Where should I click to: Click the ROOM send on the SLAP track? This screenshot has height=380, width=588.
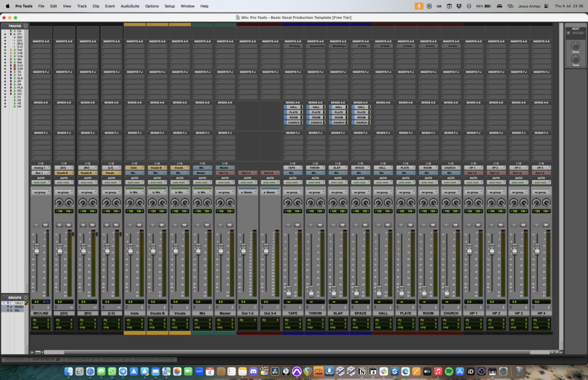click(338, 118)
